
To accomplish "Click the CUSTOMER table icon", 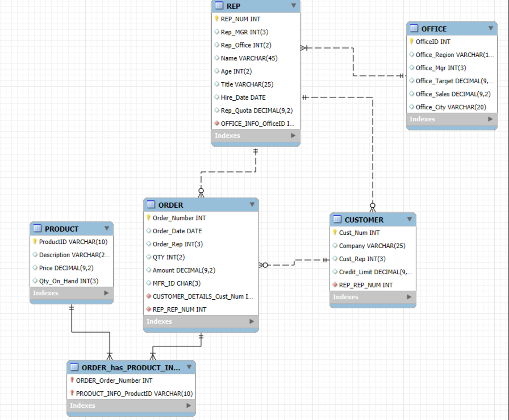I will [x=337, y=219].
